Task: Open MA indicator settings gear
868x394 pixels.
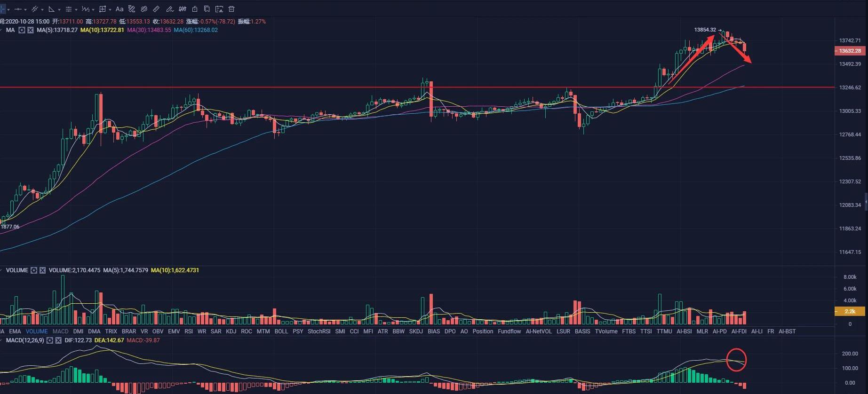Action: pyautogui.click(x=22, y=30)
